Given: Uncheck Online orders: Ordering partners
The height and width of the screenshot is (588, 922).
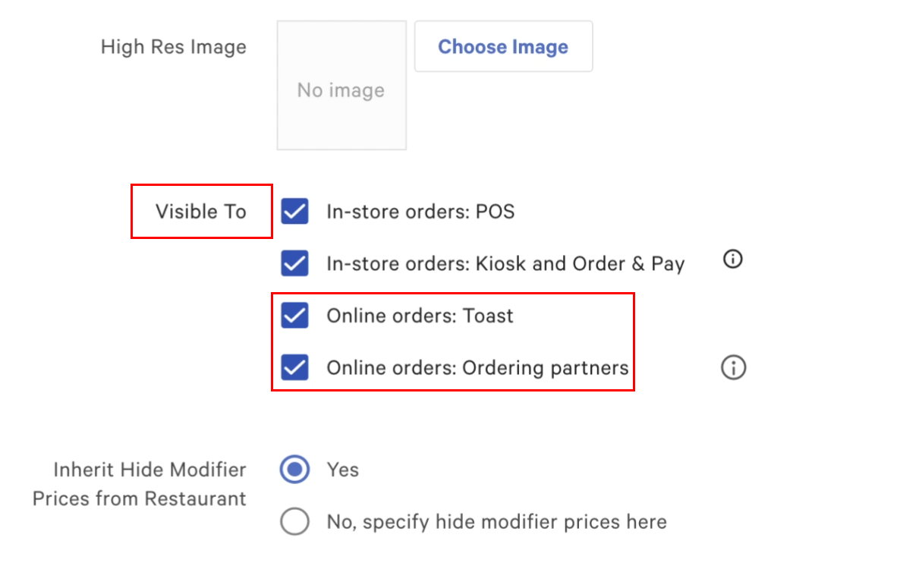Looking at the screenshot, I should (294, 367).
